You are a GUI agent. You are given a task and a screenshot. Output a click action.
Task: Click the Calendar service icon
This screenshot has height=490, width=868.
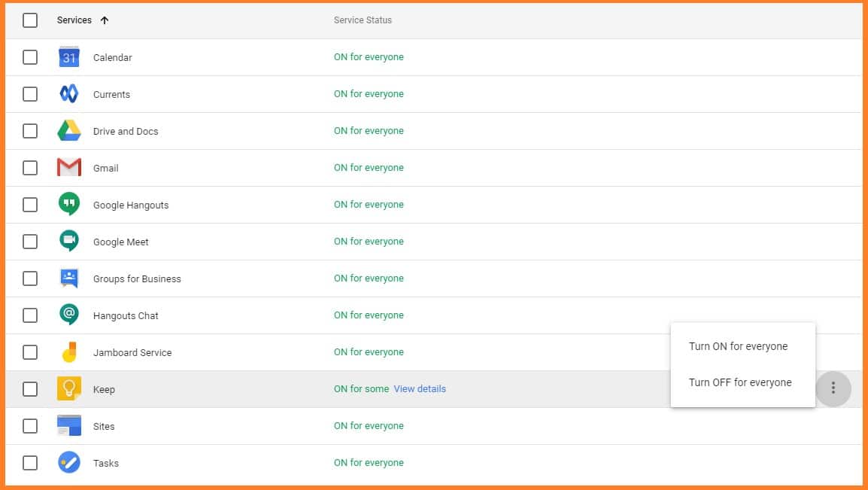[x=69, y=57]
